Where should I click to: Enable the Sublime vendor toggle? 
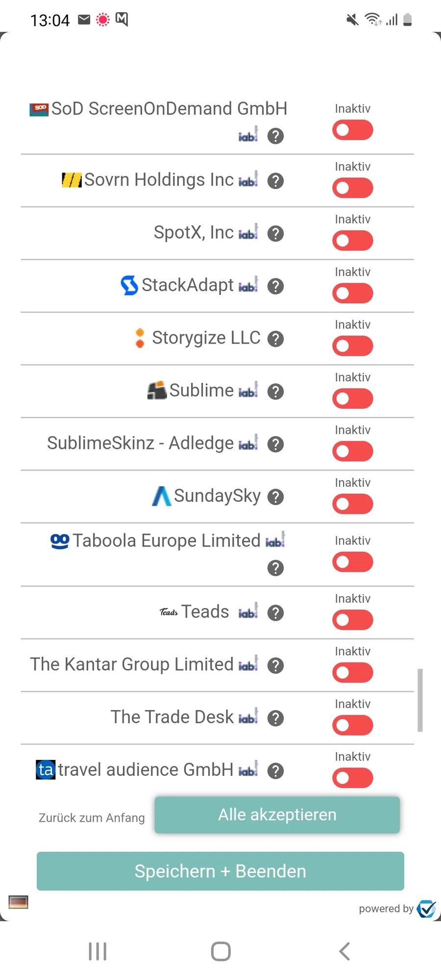coord(352,398)
